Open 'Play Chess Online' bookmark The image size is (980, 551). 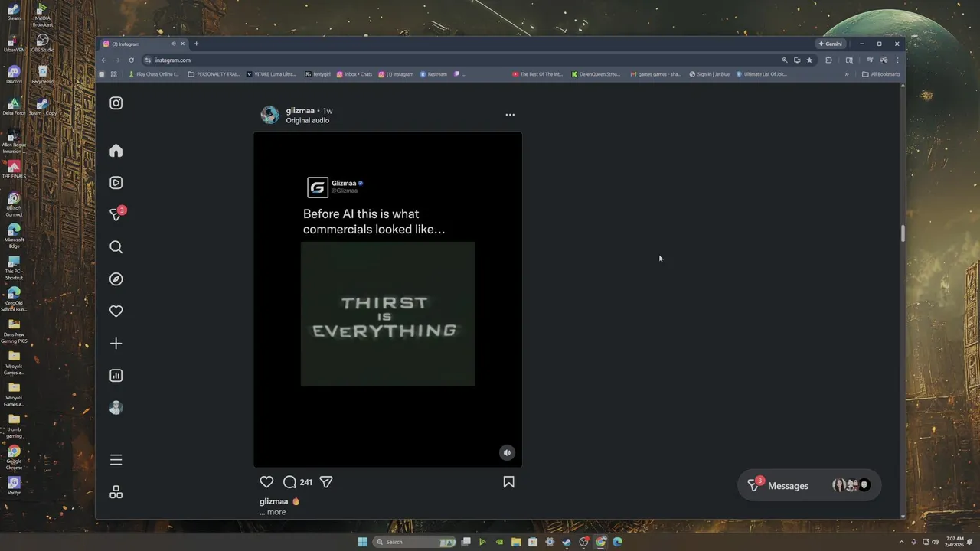[x=154, y=74]
